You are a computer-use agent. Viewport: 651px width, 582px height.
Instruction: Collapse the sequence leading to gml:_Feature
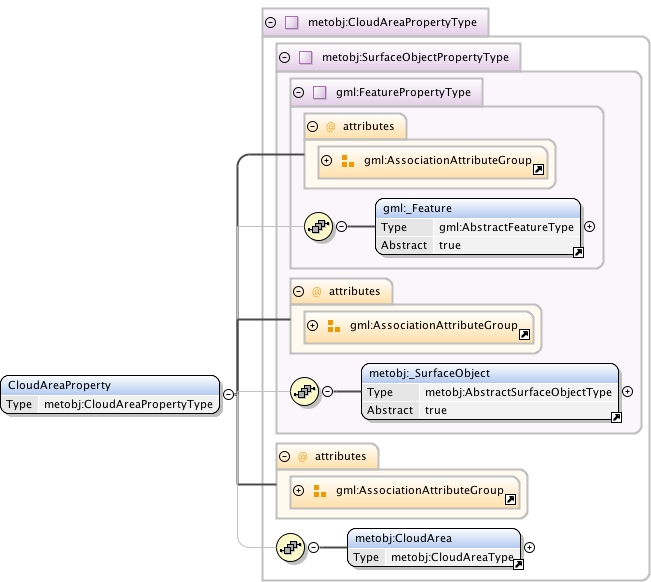pos(341,226)
